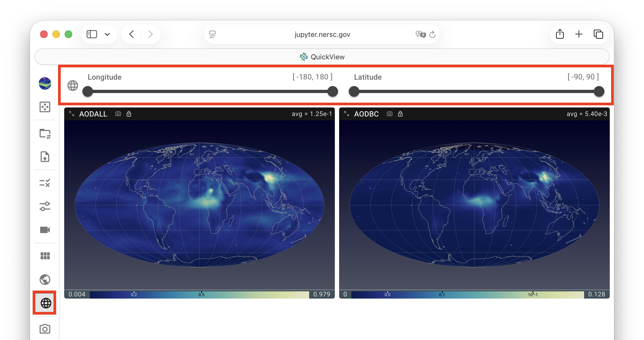This screenshot has width=644, height=340.
Task: Click the earth projection icon in sidebar
Action: click(45, 280)
